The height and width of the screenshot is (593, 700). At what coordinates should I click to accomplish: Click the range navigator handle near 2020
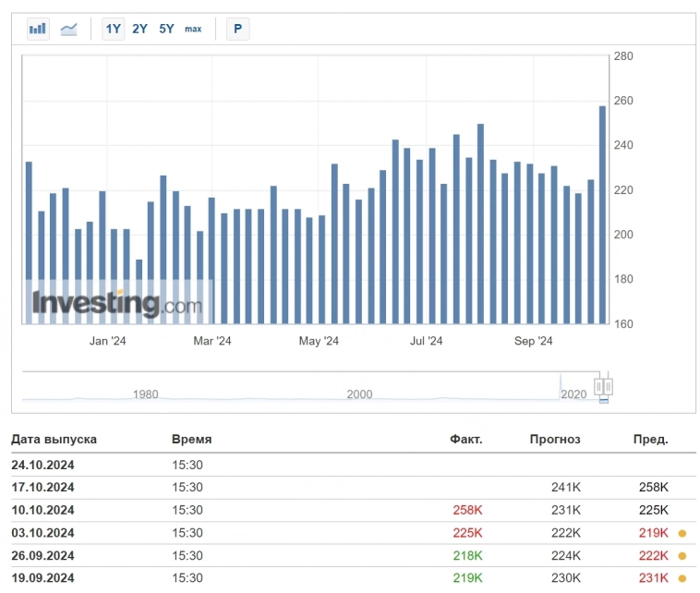(x=604, y=385)
